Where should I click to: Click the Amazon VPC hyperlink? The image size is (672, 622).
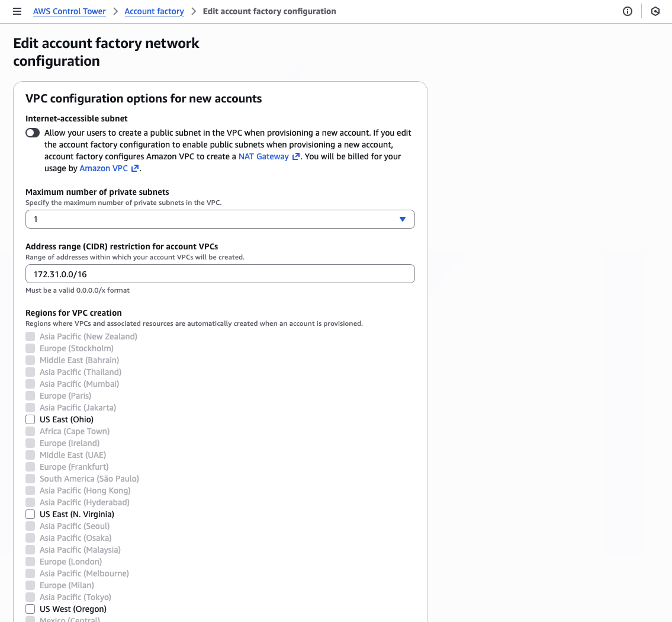point(103,168)
